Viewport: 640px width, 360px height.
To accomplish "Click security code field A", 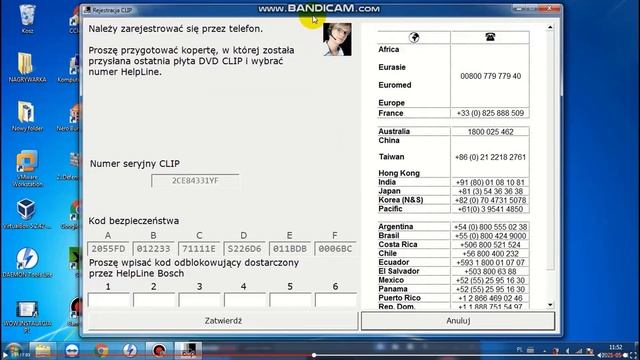I will click(108, 249).
